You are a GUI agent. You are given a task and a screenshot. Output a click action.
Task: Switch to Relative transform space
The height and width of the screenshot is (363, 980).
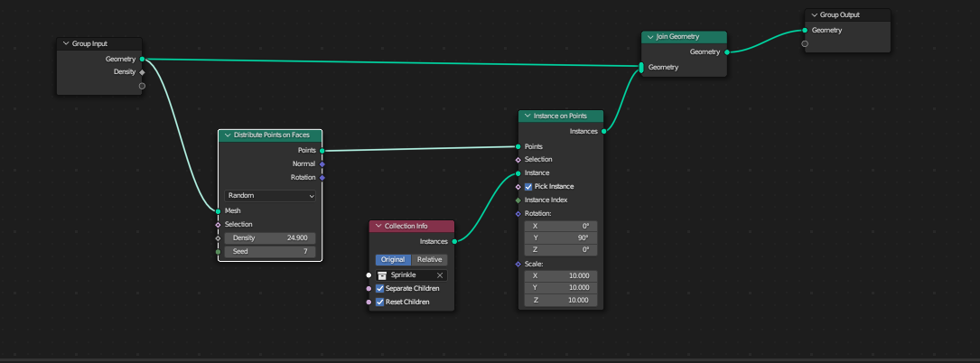click(429, 259)
